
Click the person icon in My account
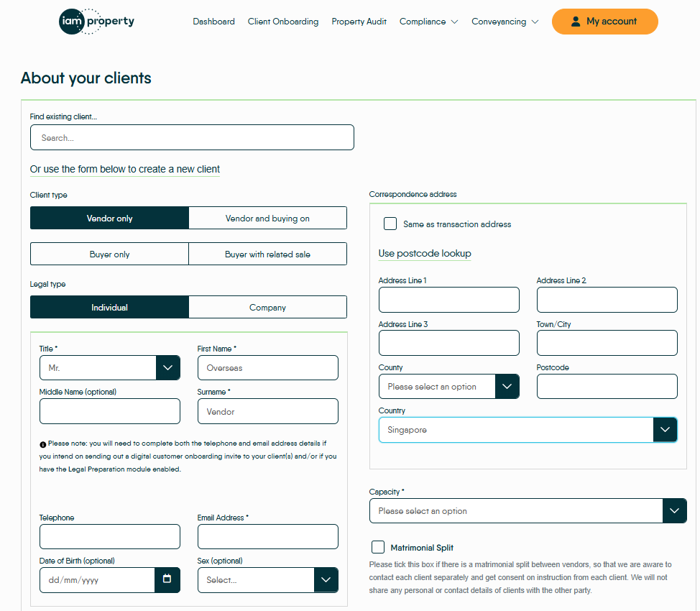[x=575, y=22]
